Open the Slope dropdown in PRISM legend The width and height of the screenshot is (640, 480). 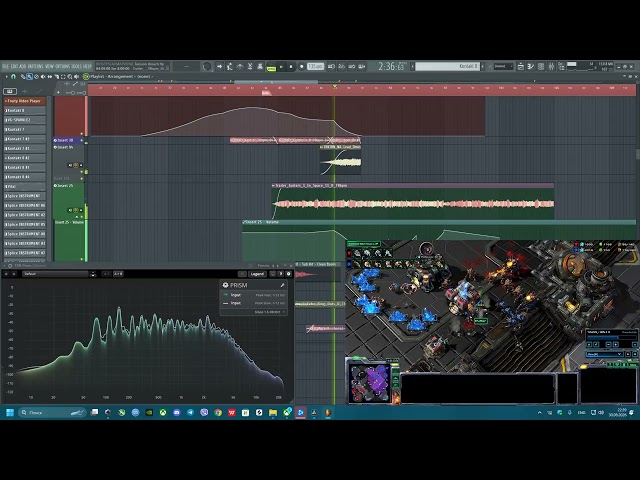(x=269, y=312)
